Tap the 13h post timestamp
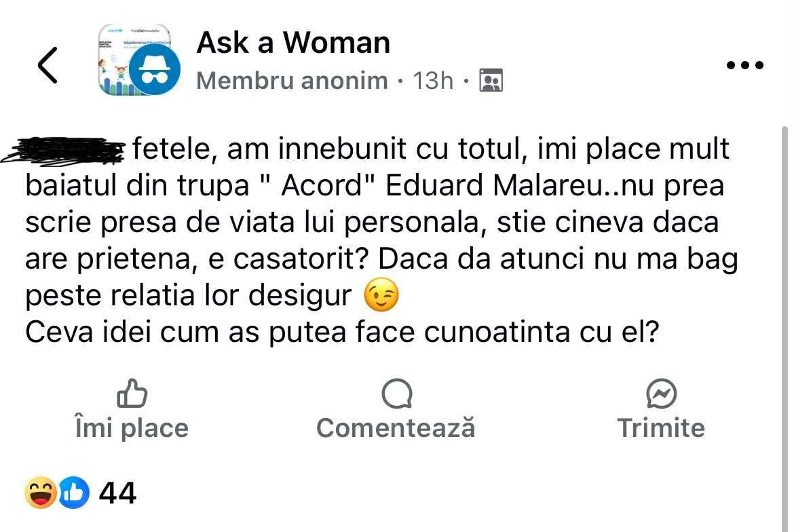Screen dimensions: 794x532 point(433,81)
